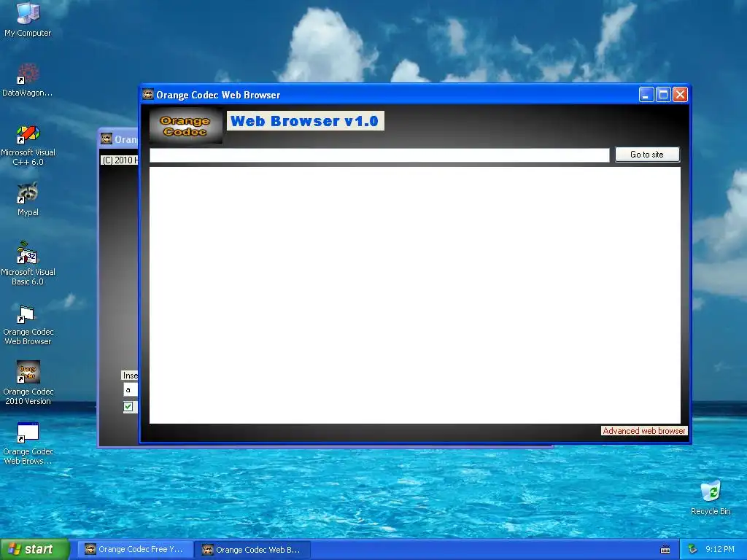Image resolution: width=747 pixels, height=560 pixels.
Task: Click the Advanced web browser link
Action: [643, 431]
